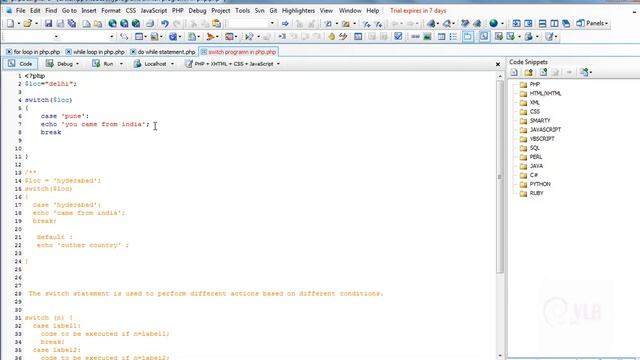Open dropdown arrow next to New document

click(x=19, y=24)
